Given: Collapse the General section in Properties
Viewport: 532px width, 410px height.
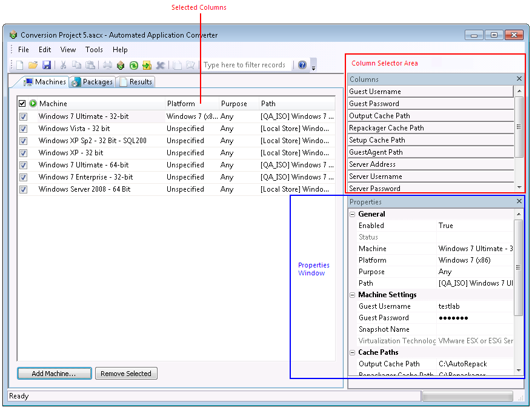Looking at the screenshot, I should (x=351, y=213).
